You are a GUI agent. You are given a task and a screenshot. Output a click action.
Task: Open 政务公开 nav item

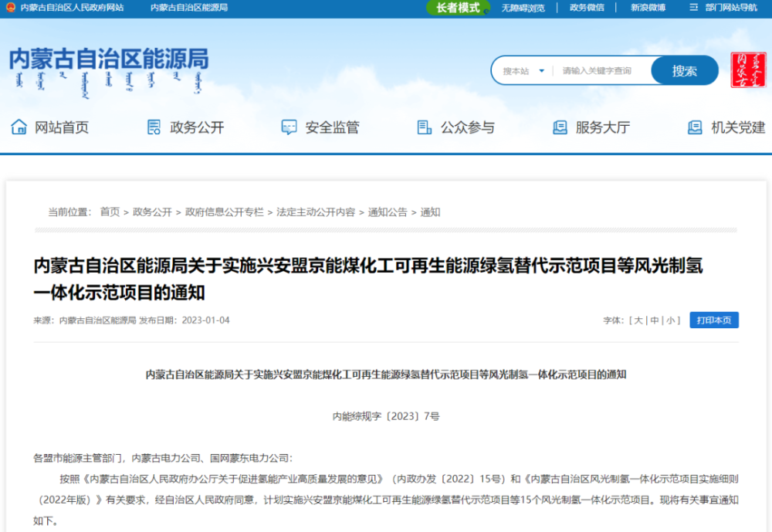(x=197, y=127)
